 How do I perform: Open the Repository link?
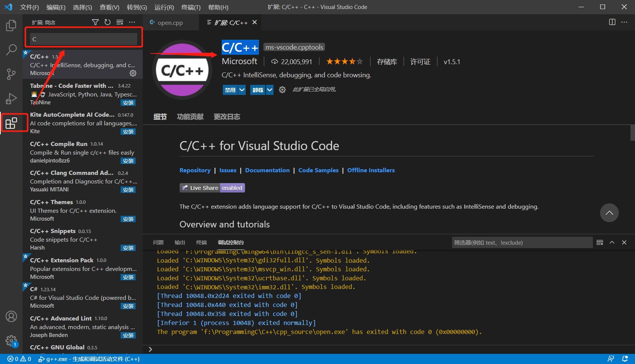point(195,170)
